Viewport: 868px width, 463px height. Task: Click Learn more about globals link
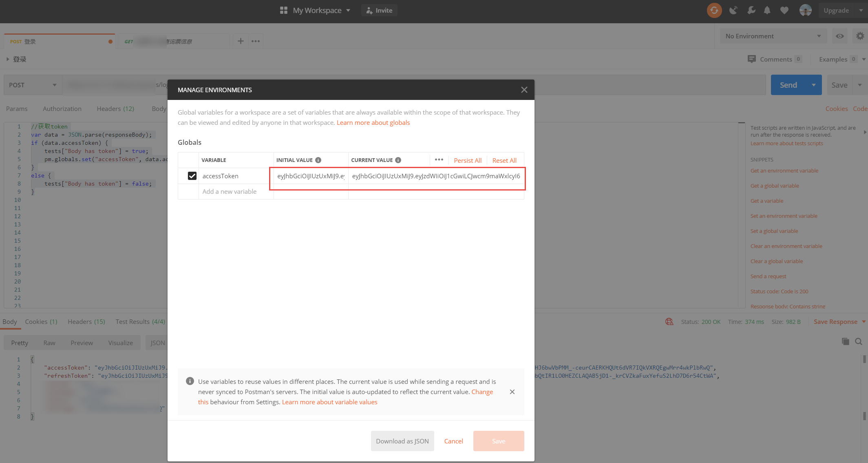coord(373,122)
